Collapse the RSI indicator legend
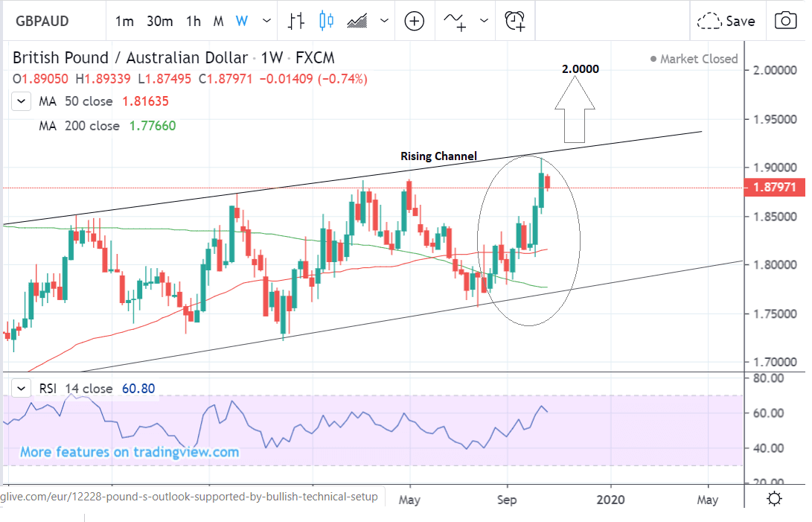 pos(22,388)
